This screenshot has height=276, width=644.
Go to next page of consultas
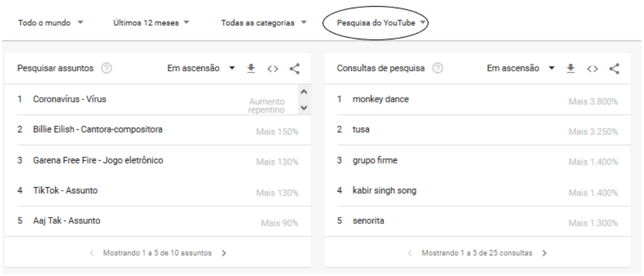point(544,253)
